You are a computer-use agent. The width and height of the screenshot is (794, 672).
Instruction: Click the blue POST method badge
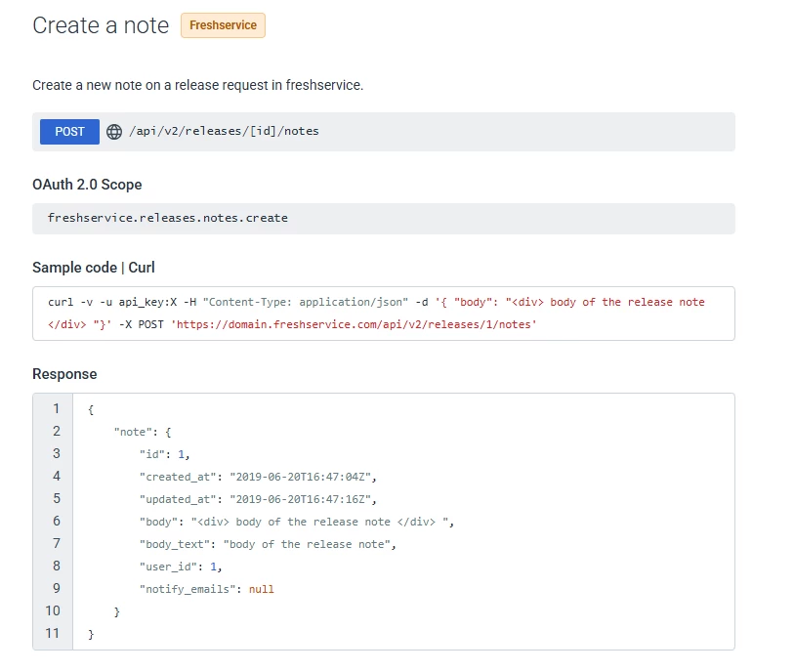(x=69, y=132)
